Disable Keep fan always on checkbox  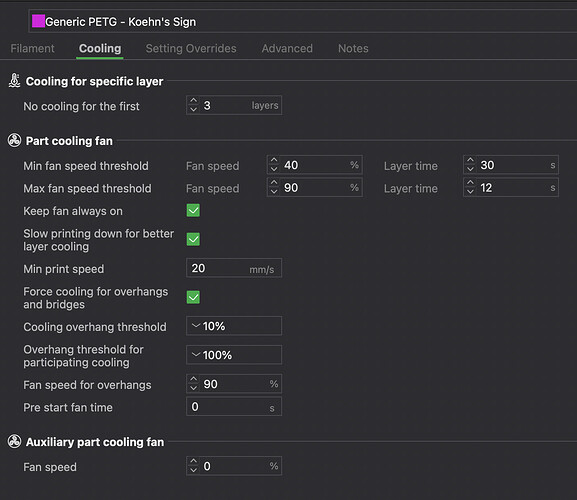(193, 210)
